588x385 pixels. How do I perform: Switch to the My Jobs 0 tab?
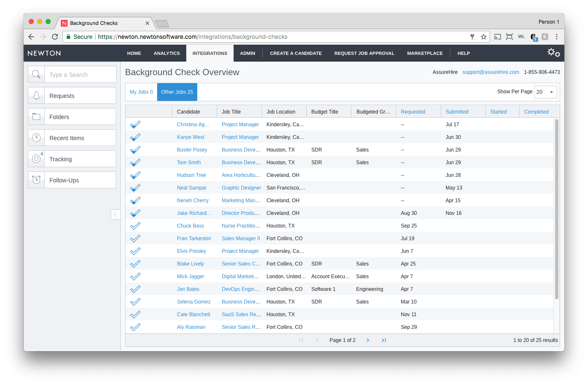click(141, 92)
